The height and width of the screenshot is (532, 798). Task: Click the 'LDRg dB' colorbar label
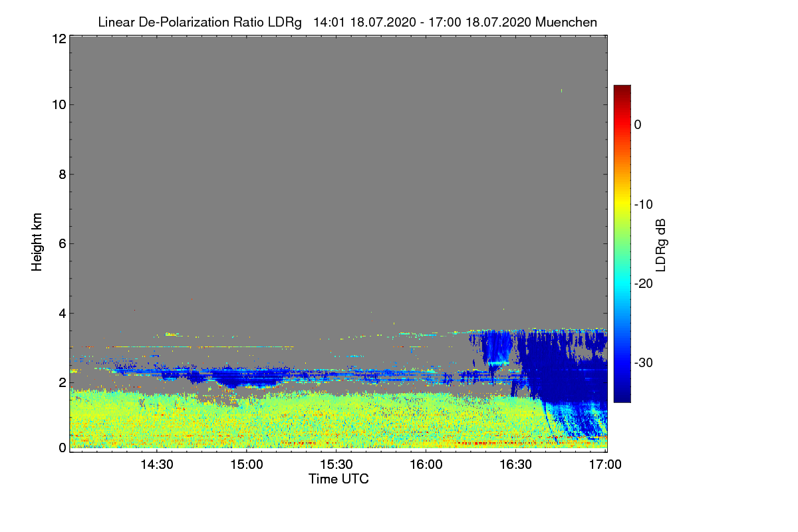pyautogui.click(x=660, y=245)
